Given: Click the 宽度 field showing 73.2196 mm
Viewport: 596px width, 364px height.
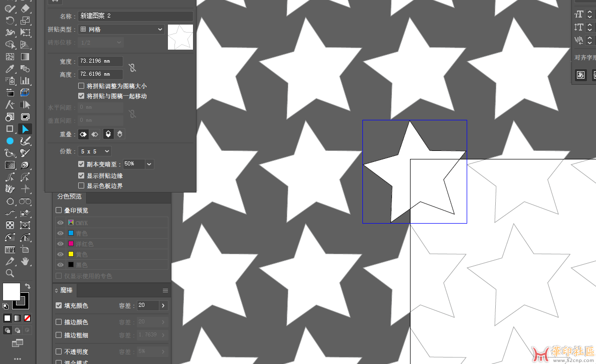Looking at the screenshot, I should click(100, 61).
